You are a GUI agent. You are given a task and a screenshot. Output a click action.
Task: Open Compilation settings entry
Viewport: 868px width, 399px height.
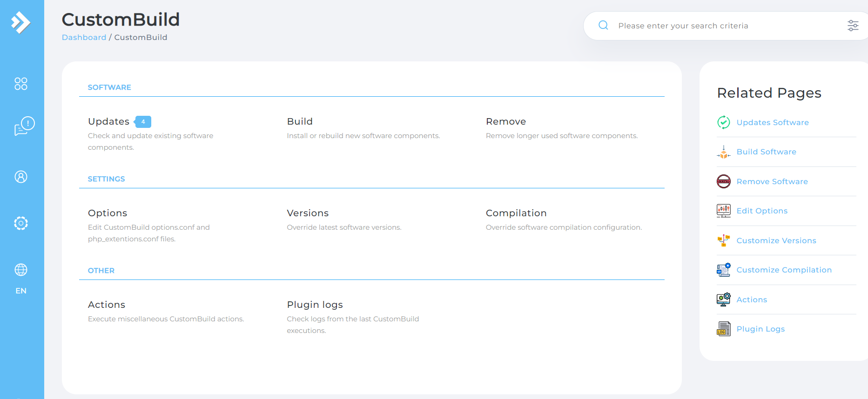pos(516,213)
